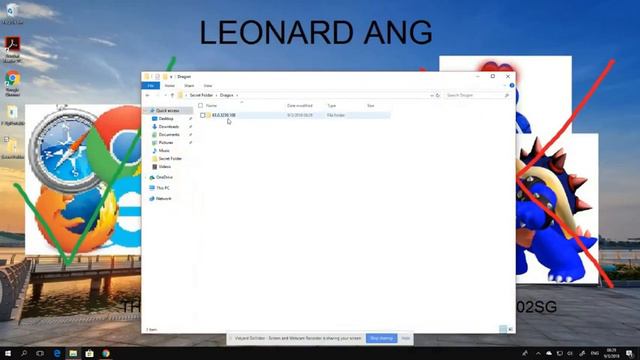
Task: Open Explorer help icon
Action: point(511,85)
